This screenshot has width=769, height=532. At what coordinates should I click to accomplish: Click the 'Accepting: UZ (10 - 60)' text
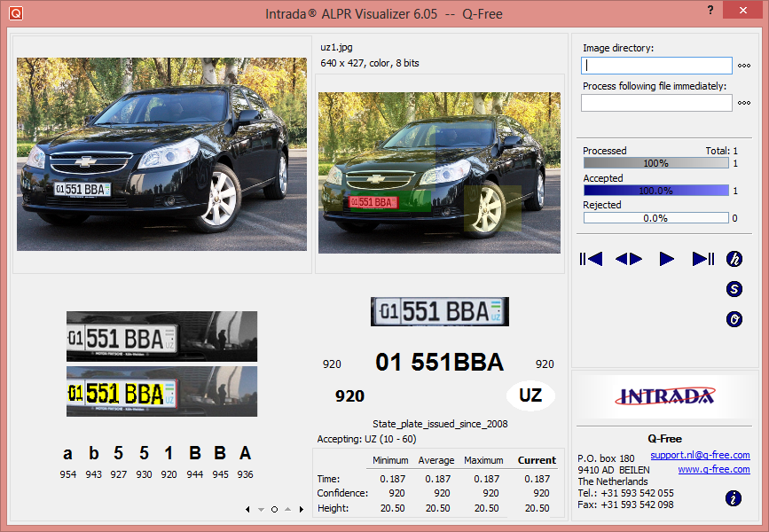[x=366, y=439]
